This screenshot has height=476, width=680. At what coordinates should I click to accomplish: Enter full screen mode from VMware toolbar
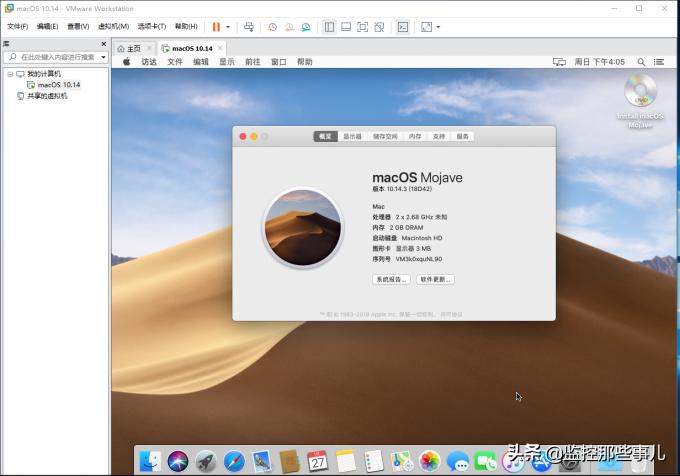(x=363, y=27)
